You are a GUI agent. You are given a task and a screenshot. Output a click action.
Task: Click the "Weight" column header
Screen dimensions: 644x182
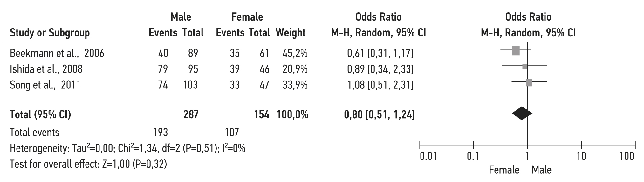click(291, 33)
